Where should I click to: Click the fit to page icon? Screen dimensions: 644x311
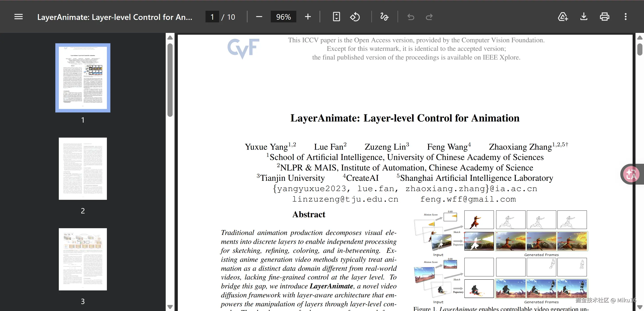coord(336,17)
